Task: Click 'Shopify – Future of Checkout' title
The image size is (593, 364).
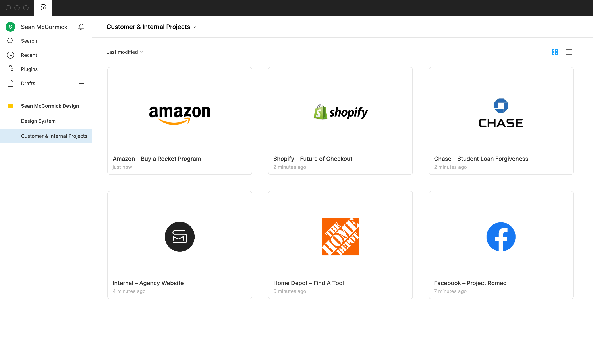Action: click(313, 159)
